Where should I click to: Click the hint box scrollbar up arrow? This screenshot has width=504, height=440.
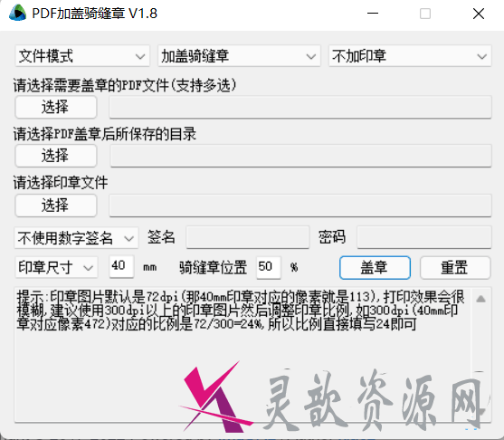480,299
